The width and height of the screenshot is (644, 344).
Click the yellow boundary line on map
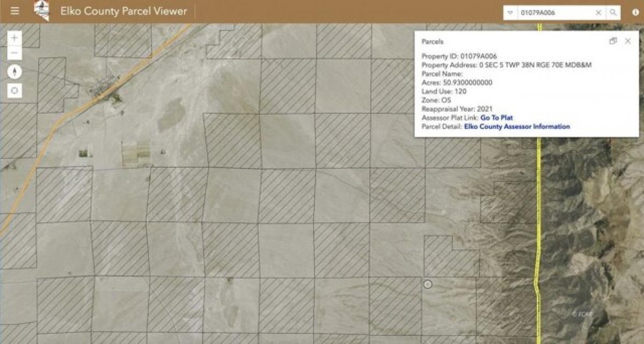coord(538,215)
